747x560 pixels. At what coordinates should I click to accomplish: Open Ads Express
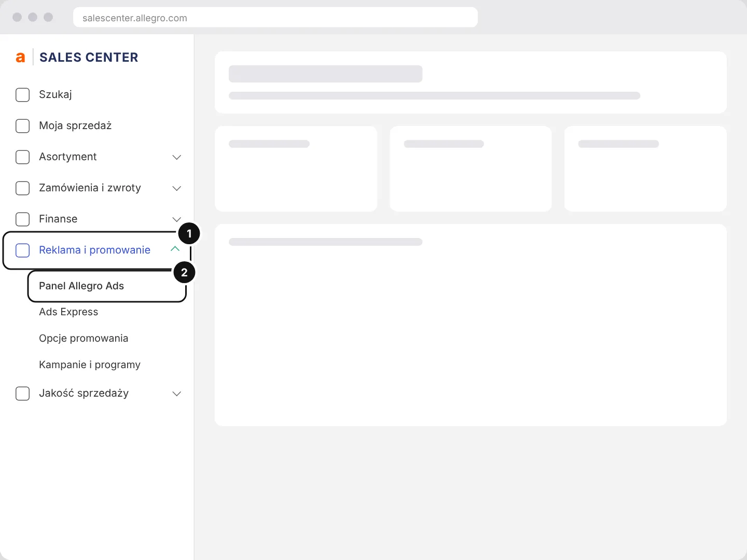(68, 312)
